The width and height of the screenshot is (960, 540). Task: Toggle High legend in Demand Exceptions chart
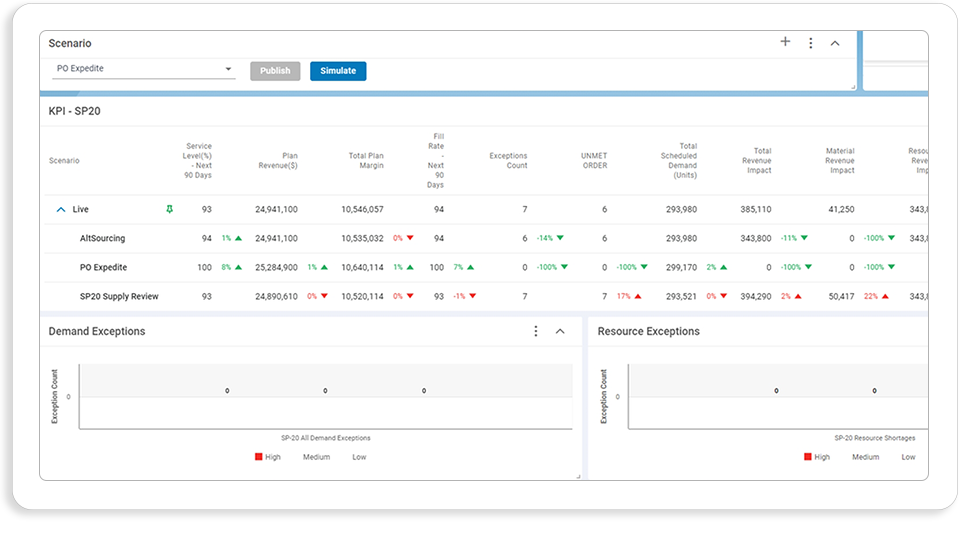pos(268,457)
